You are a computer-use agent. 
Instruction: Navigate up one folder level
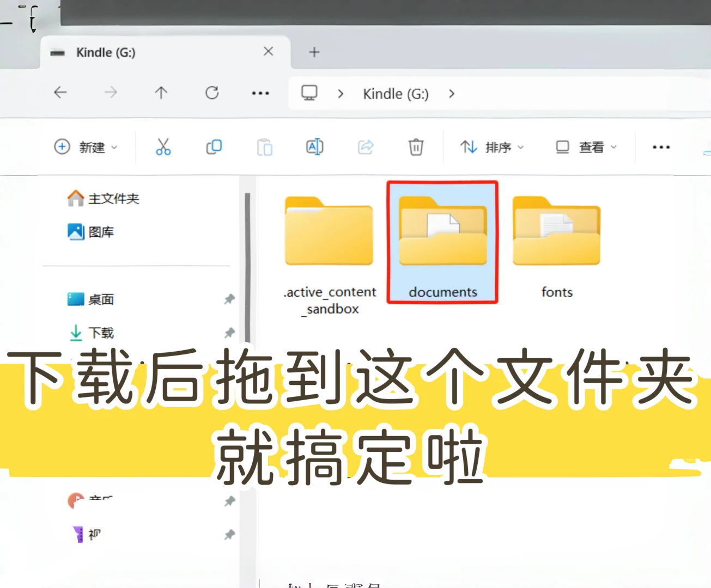[161, 93]
